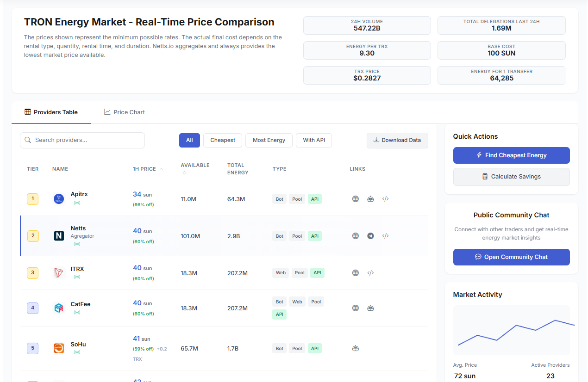Click the CatFee provider logo
Viewport: 588px width, 382px height.
click(59, 308)
